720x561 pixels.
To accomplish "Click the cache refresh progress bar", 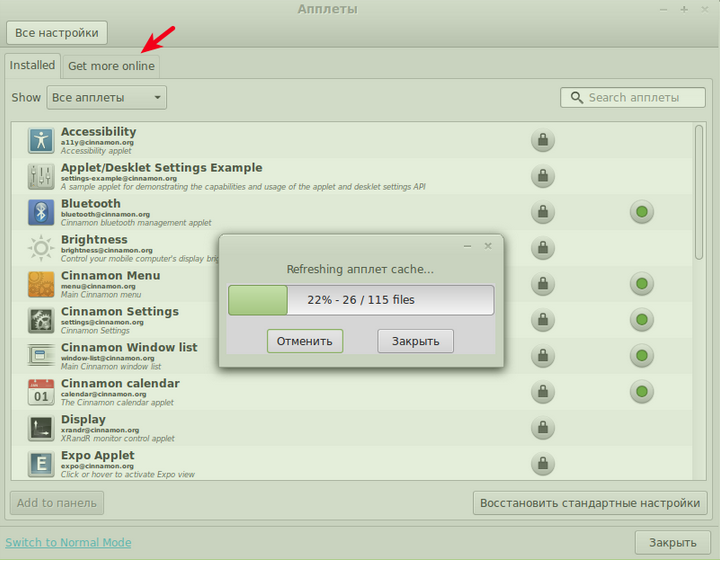I will click(361, 300).
